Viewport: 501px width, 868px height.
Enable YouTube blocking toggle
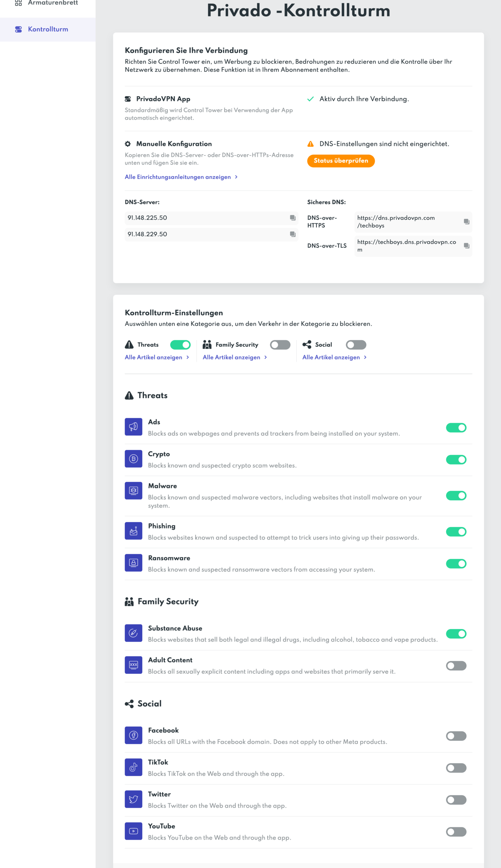[456, 832]
